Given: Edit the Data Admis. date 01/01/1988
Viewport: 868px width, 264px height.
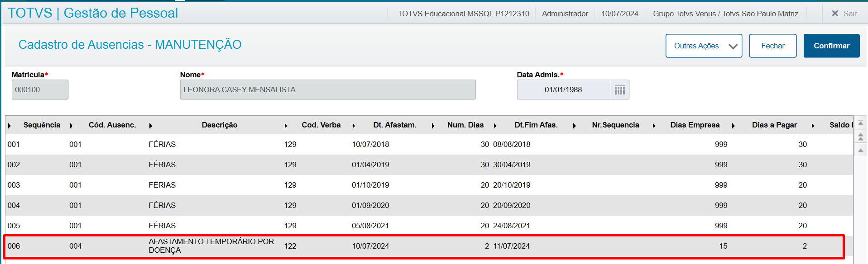Looking at the screenshot, I should [563, 90].
